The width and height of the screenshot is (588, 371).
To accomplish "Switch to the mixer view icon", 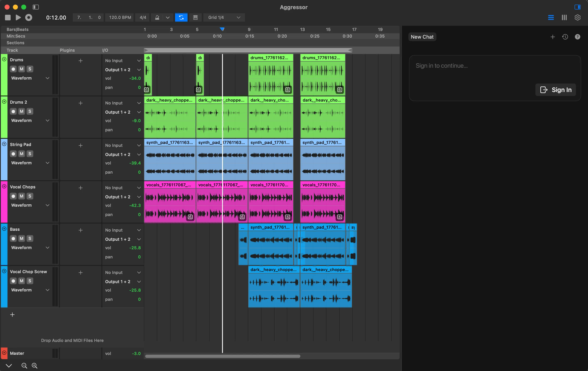I will click(564, 17).
